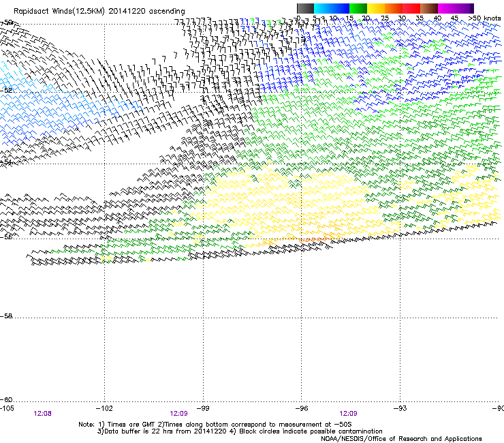
Task: Click the '-99' longitude label
Action: (x=203, y=408)
